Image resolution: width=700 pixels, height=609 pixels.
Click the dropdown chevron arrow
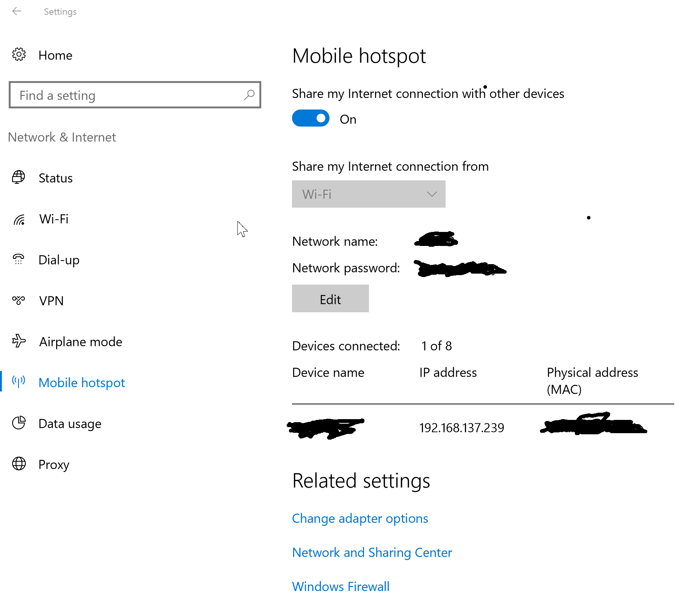(x=432, y=194)
